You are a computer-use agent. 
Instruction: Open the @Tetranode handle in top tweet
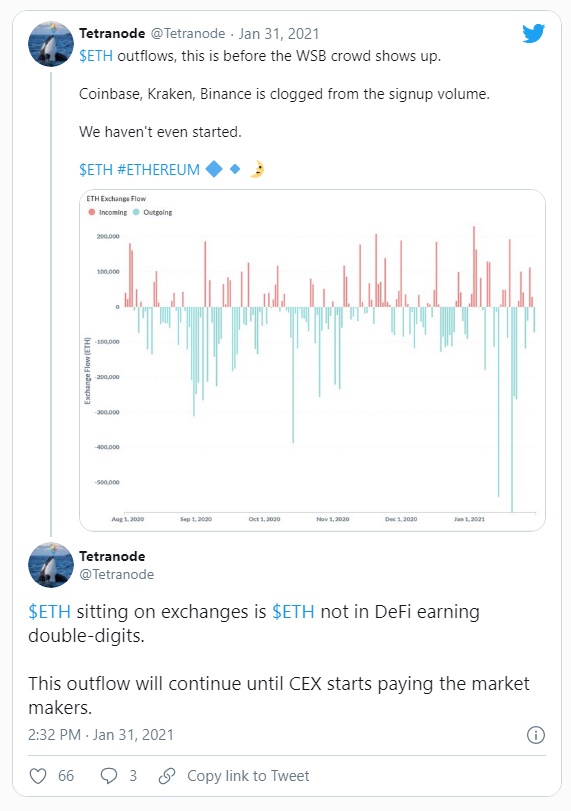pos(188,34)
